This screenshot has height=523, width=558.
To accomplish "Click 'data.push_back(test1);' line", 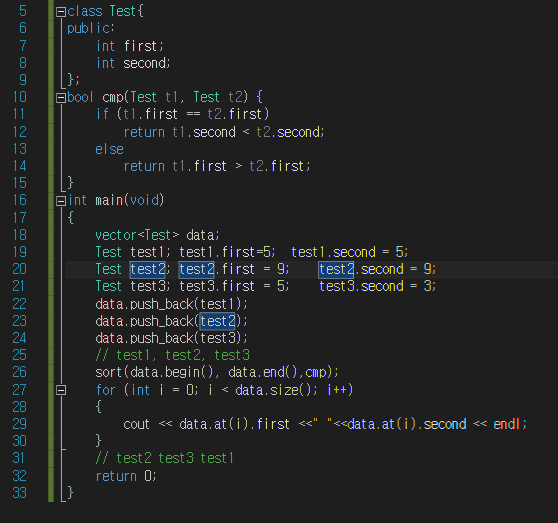I will tap(171, 304).
